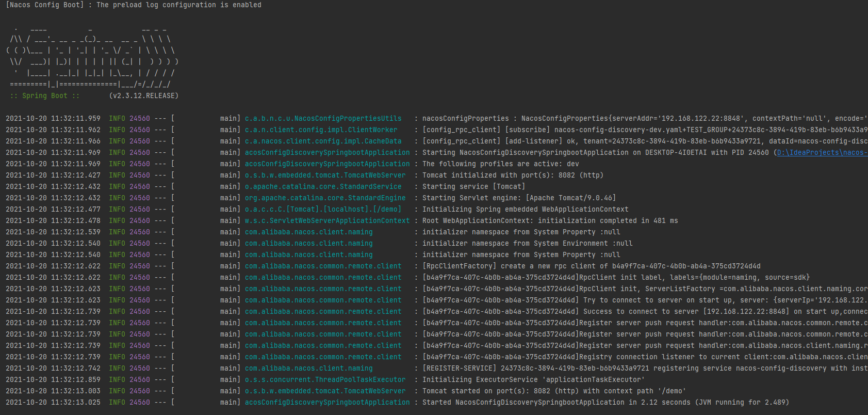Click 'Started NacosConfigDiscoverySpringbootApplication in 2.12 seconds' line

pyautogui.click(x=606, y=402)
